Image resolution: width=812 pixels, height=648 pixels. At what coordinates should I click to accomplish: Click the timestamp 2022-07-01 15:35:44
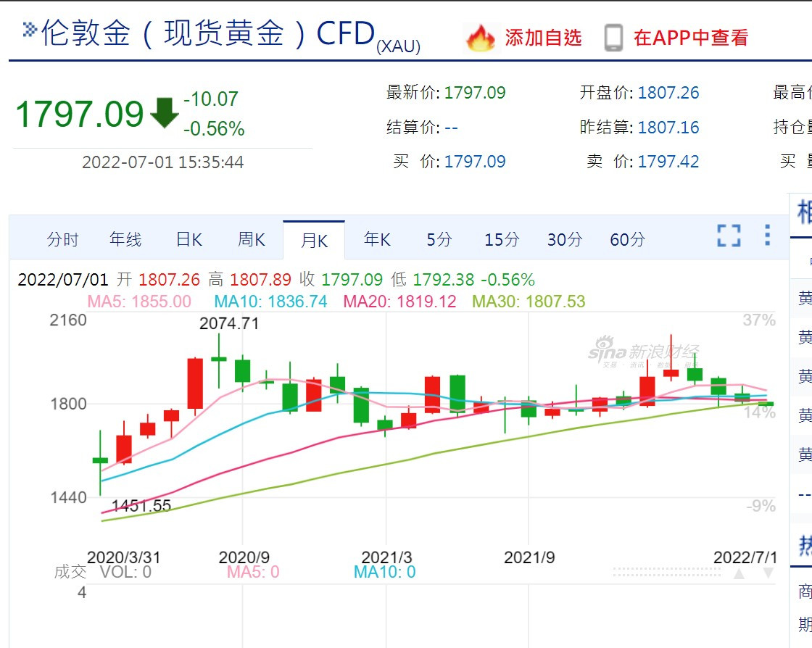[162, 162]
